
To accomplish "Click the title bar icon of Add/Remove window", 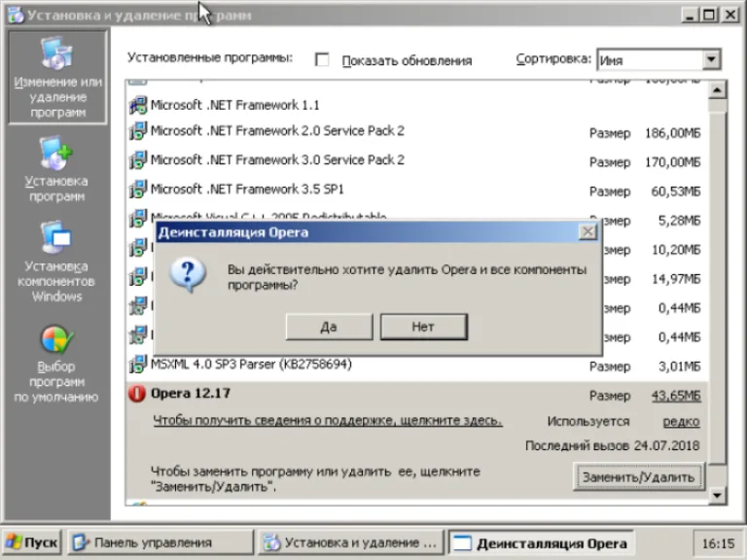I will click(x=16, y=15).
